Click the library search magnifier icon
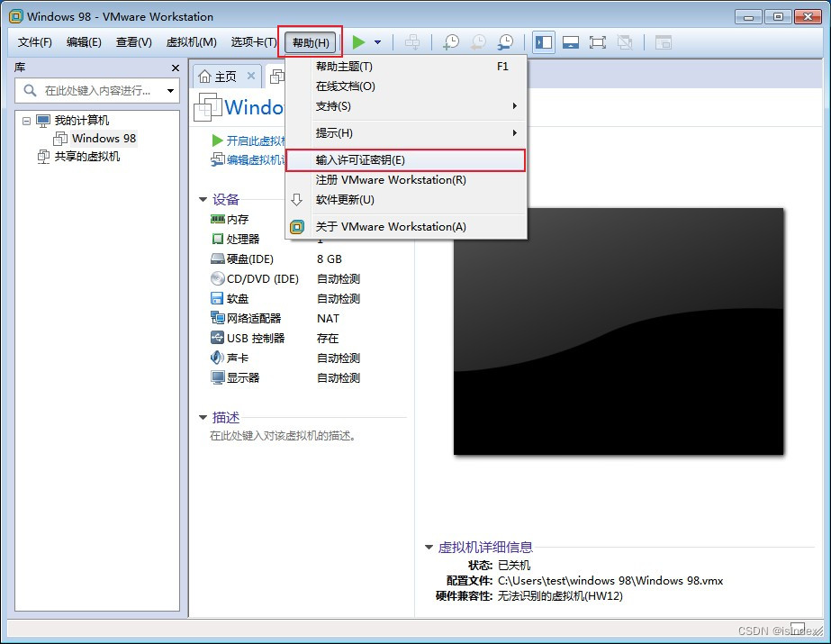 pyautogui.click(x=31, y=91)
